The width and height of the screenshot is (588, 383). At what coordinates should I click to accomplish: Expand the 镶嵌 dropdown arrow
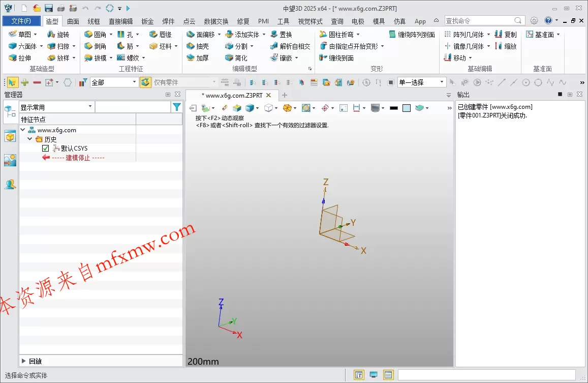coord(296,58)
